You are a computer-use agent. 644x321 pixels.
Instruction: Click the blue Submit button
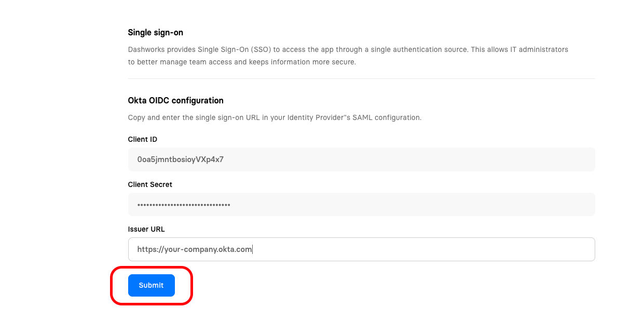[151, 285]
